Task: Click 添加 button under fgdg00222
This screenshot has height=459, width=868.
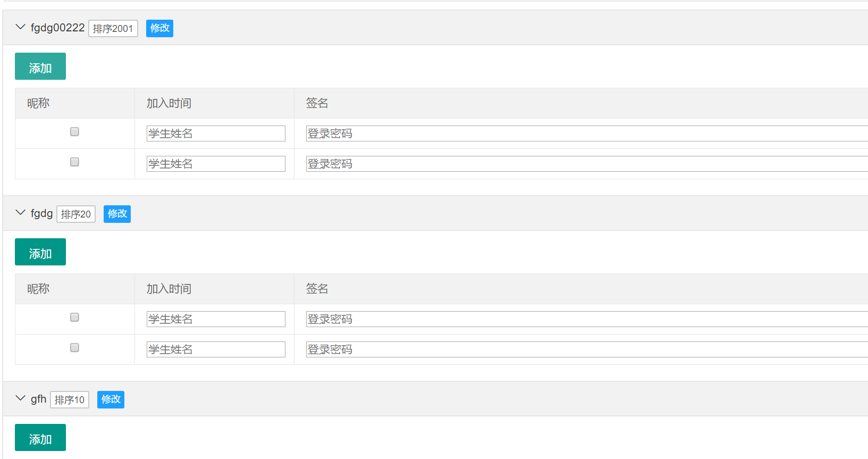Action: [40, 66]
